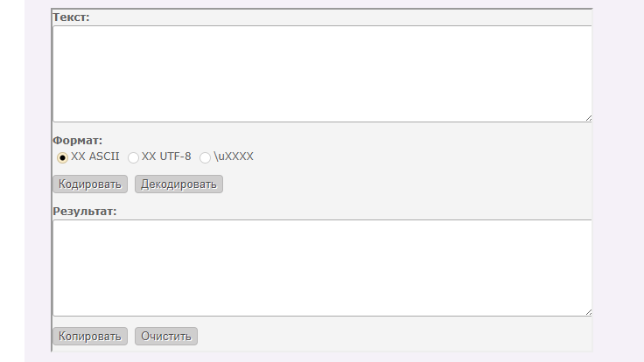644x362 pixels.
Task: Click the "Формат:" section label
Action: pyautogui.click(x=78, y=140)
